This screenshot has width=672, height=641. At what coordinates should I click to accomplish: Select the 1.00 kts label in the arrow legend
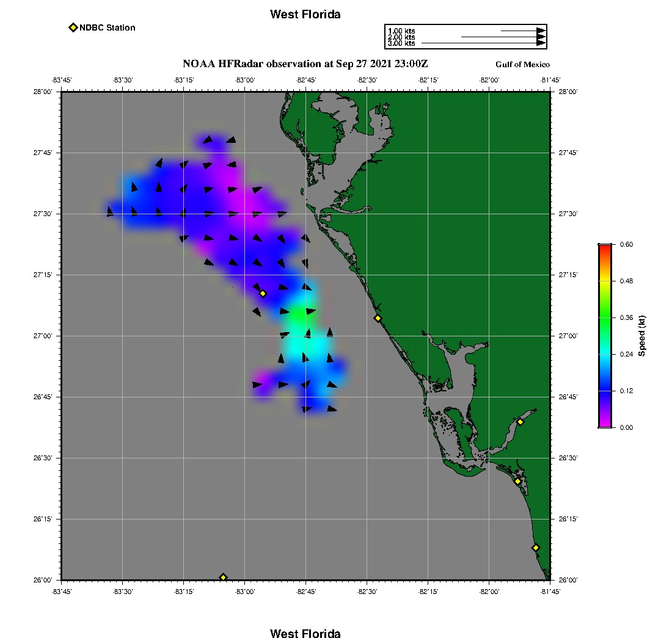tap(401, 31)
